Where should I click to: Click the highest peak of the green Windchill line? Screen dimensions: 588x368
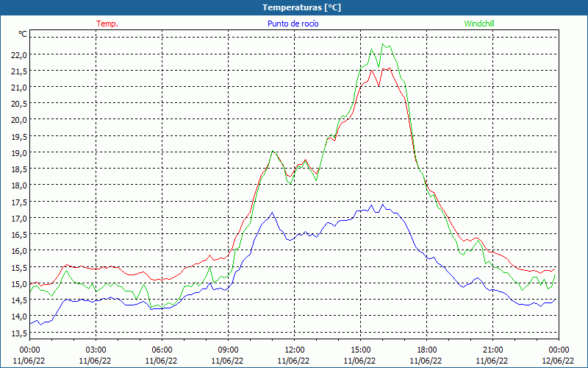point(384,44)
